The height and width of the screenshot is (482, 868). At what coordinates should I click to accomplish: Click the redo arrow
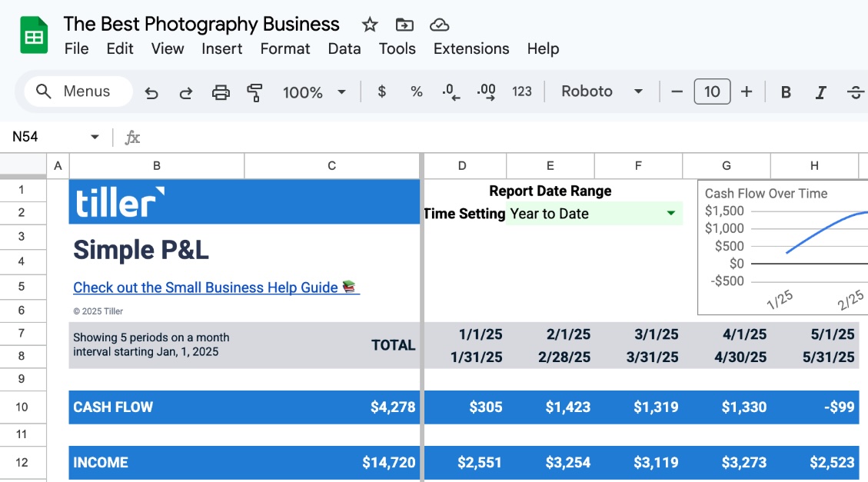[x=185, y=91]
